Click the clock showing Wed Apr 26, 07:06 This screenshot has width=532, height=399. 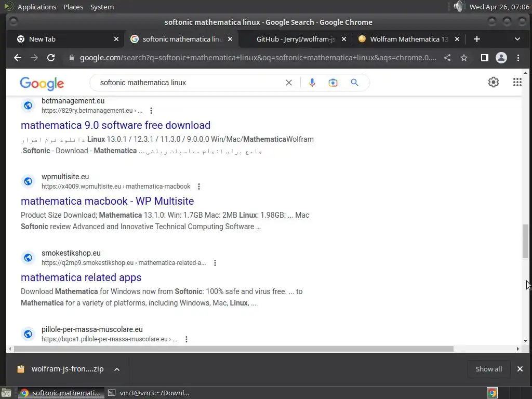[499, 7]
